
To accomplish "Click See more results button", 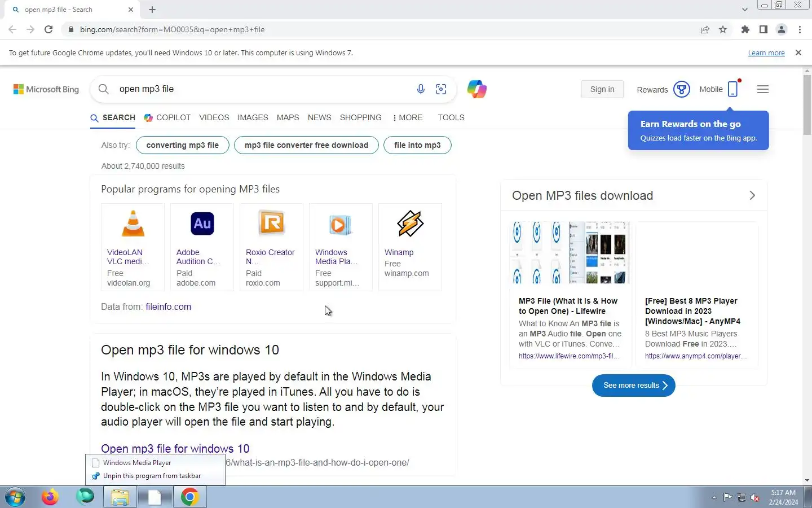I will 634,386.
